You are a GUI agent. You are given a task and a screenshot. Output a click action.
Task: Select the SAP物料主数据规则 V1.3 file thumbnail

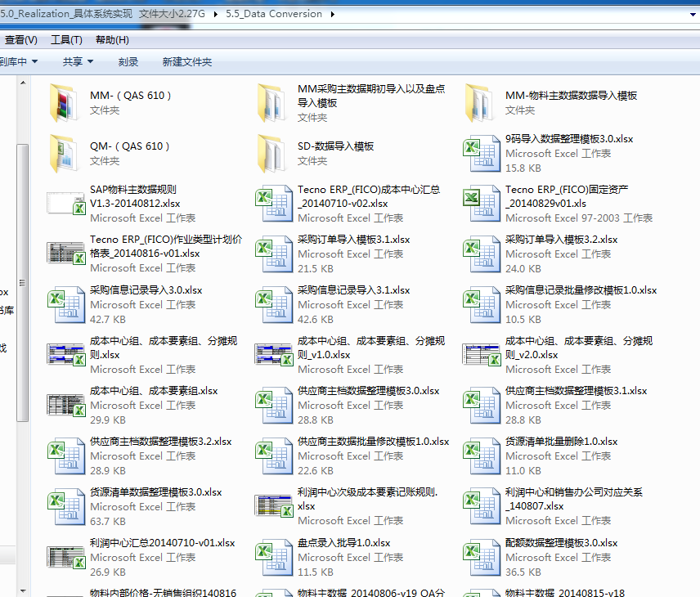[x=66, y=203]
